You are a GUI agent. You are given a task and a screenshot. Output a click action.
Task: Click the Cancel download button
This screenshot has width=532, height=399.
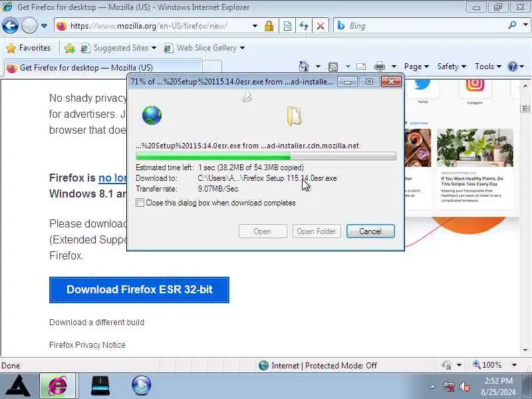370,231
